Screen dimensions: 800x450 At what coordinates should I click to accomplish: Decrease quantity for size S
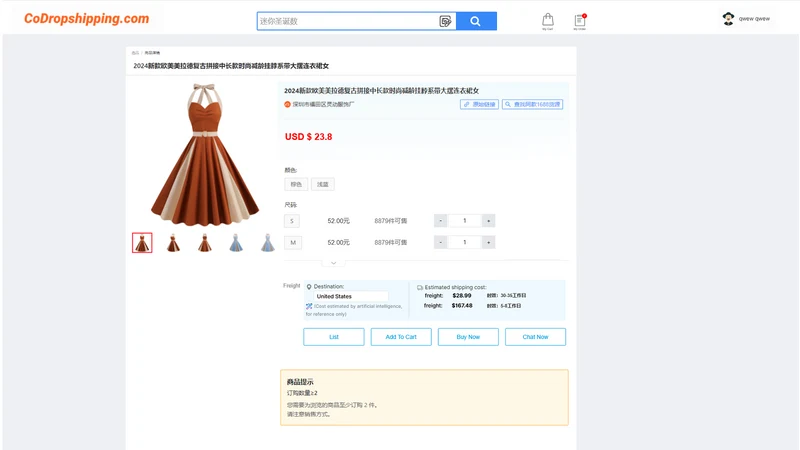pyautogui.click(x=441, y=220)
